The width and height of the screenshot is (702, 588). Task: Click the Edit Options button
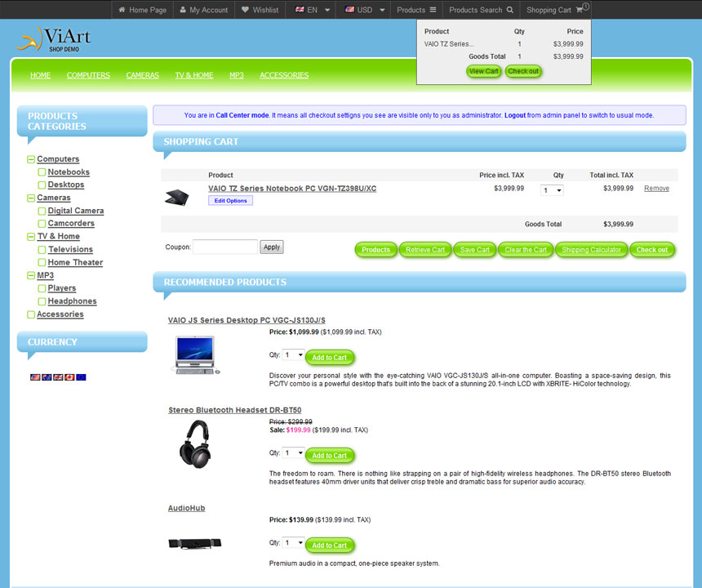pyautogui.click(x=230, y=201)
